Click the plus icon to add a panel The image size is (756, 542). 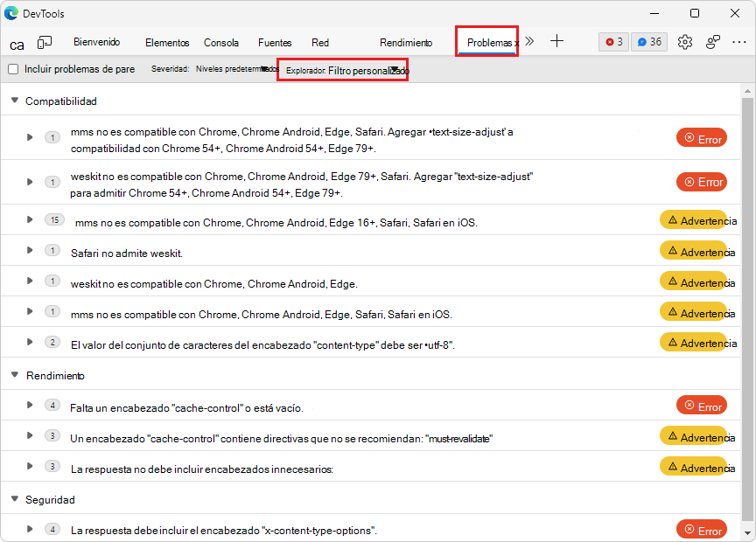556,41
